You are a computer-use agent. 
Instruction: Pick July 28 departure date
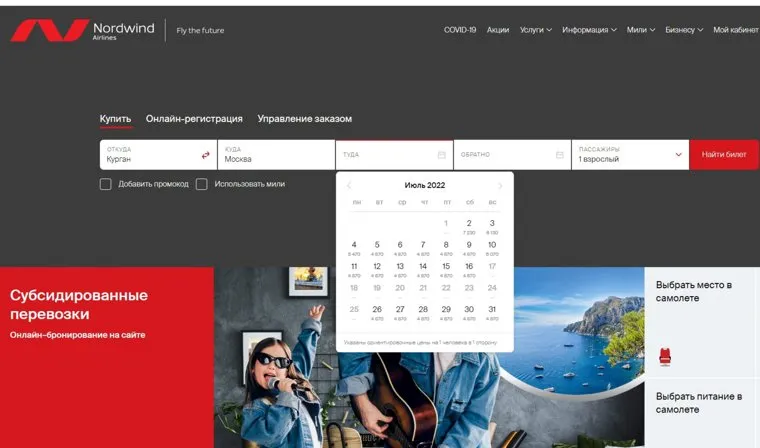[x=423, y=312]
